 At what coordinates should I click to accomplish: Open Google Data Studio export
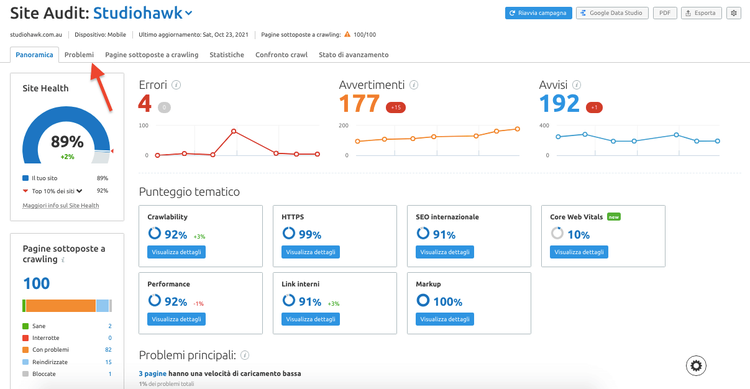click(612, 13)
